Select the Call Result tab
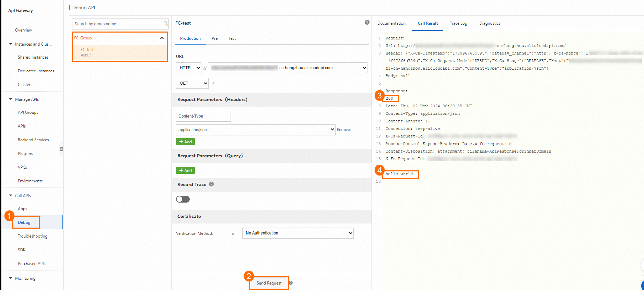 (428, 23)
